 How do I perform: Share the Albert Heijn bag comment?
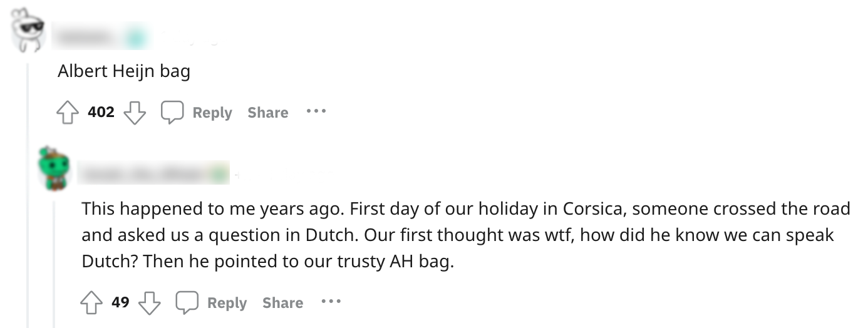pyautogui.click(x=267, y=113)
